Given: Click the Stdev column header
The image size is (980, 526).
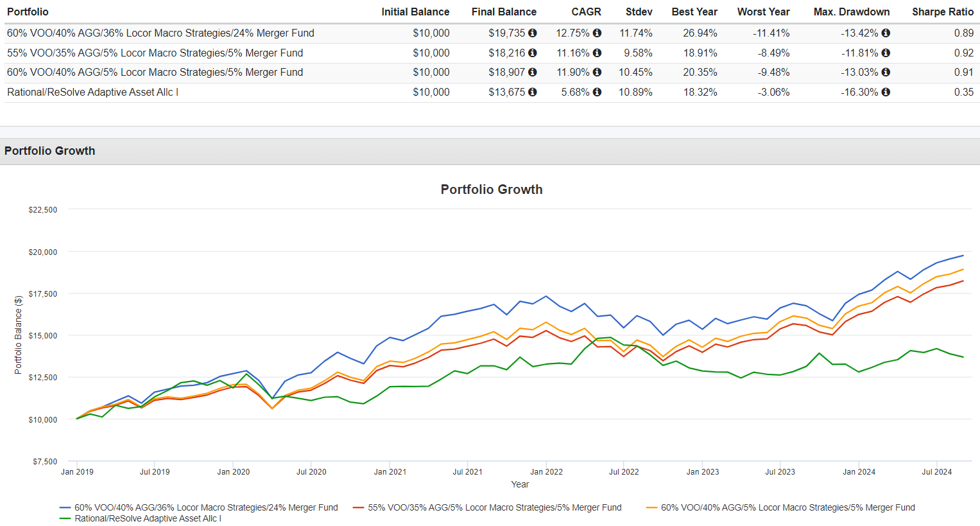Looking at the screenshot, I should coord(639,12).
